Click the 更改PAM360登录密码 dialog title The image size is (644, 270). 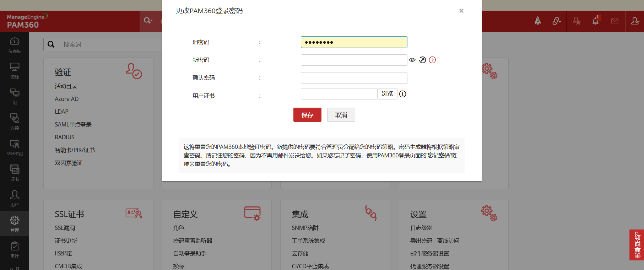pyautogui.click(x=209, y=11)
